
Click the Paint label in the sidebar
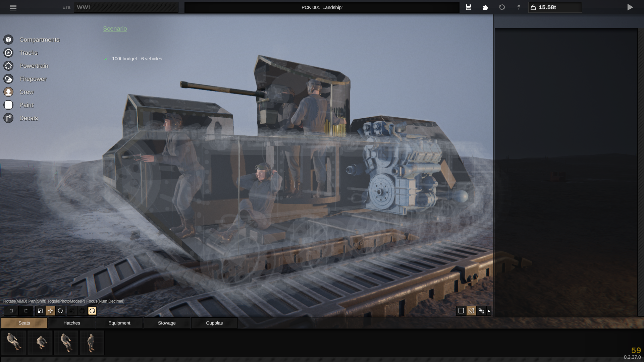(26, 105)
